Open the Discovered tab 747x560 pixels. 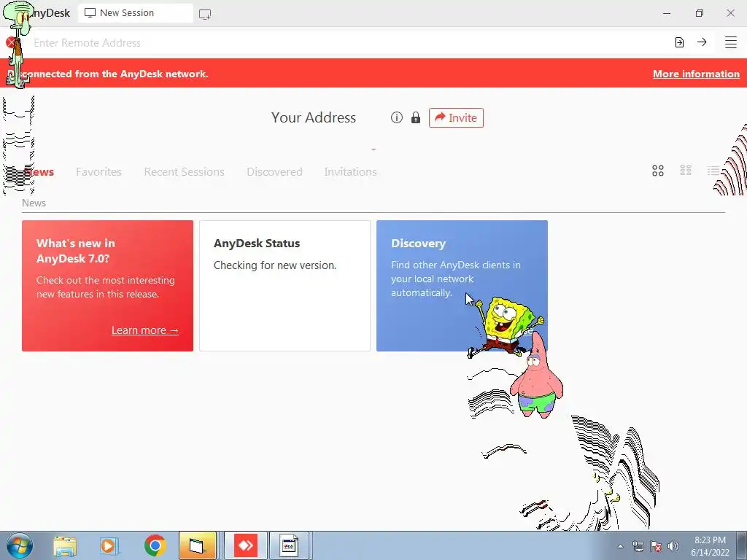pyautogui.click(x=274, y=172)
